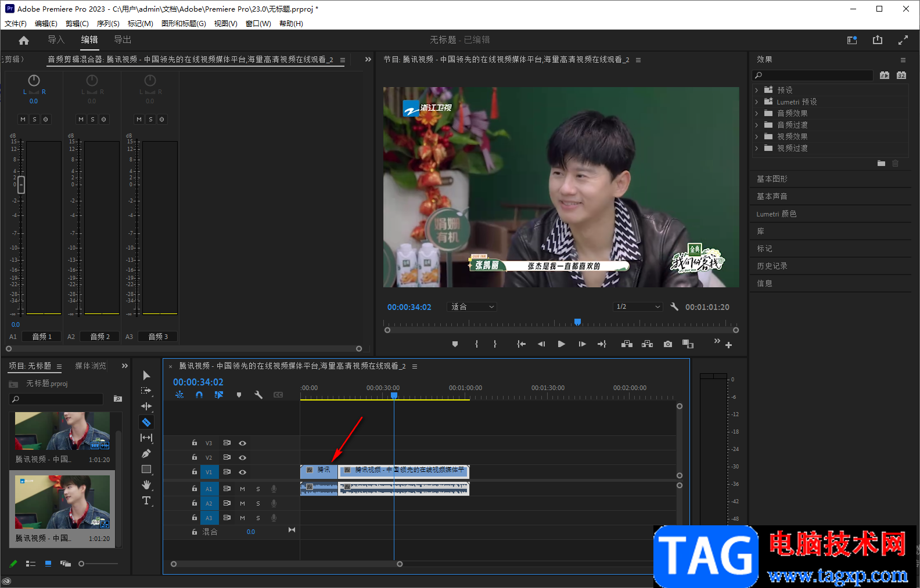Select the Track Select Forward tool
The image size is (920, 588).
click(146, 391)
